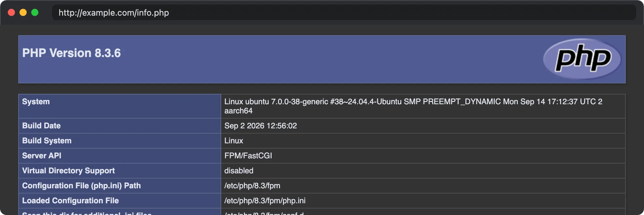Maximize the window with green button

coord(35,12)
